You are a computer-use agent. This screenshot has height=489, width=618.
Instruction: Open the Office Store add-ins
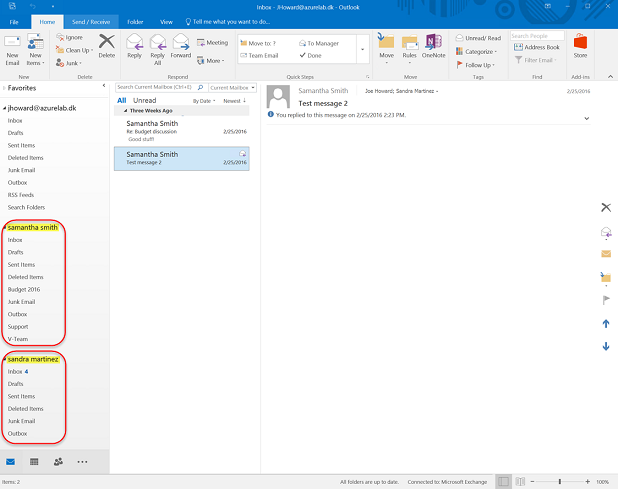tap(580, 46)
